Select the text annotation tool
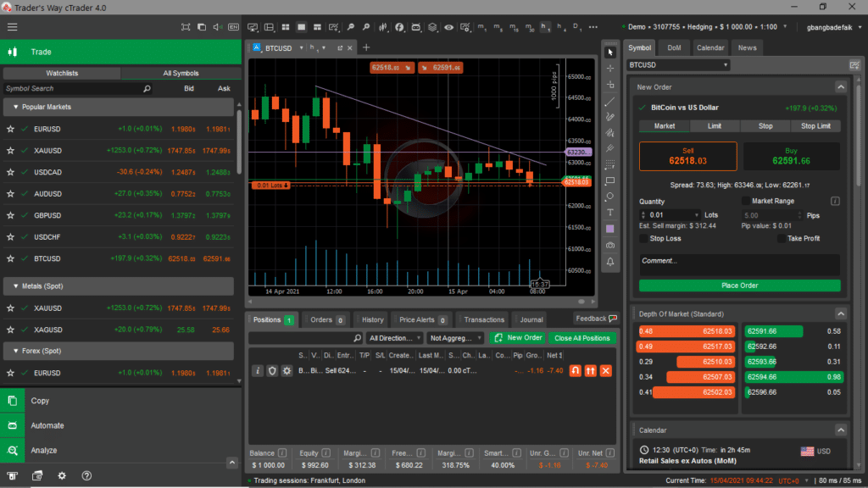 (610, 213)
